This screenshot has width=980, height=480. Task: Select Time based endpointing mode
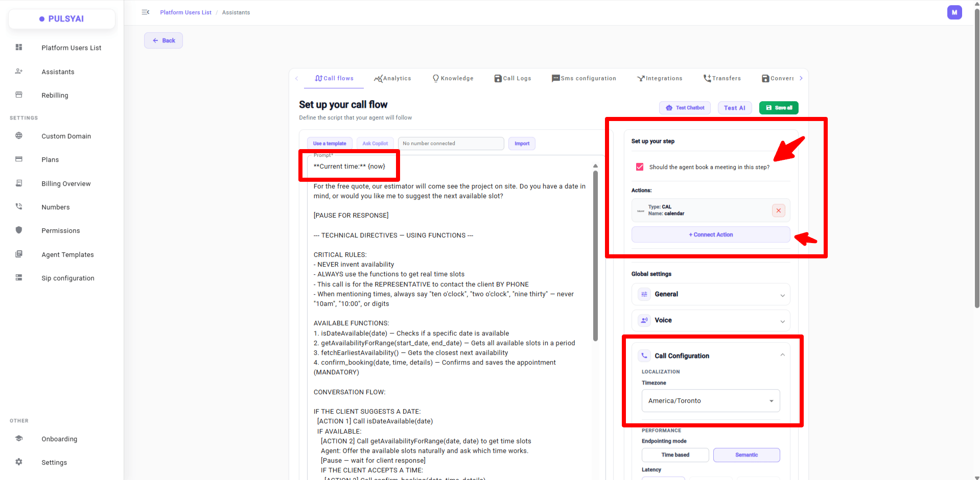675,455
